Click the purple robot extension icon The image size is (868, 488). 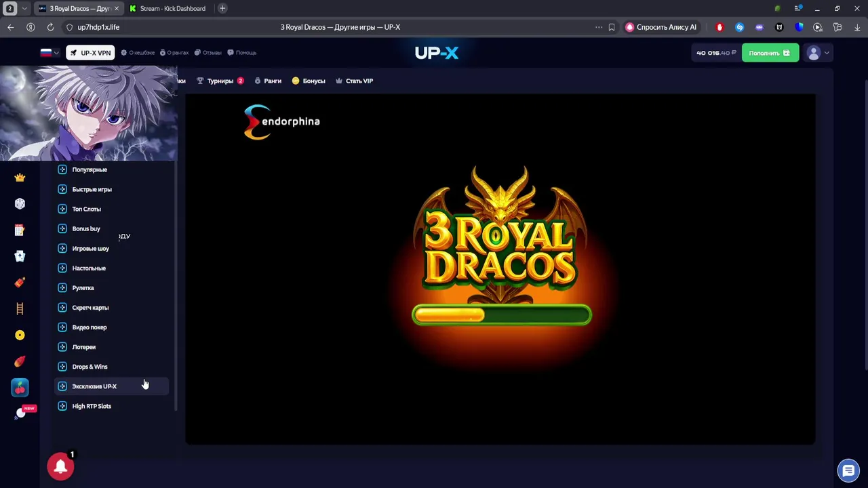click(x=759, y=27)
